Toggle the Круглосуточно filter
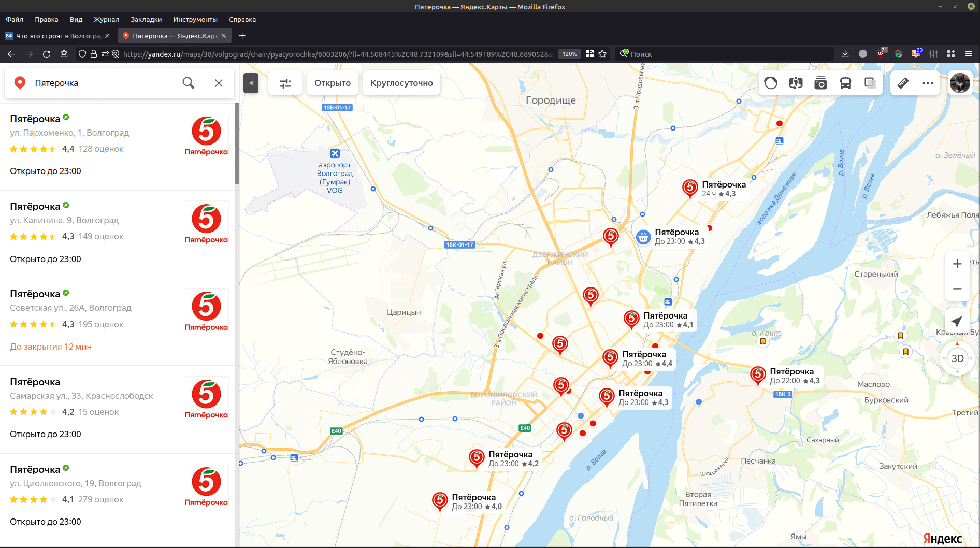 click(402, 83)
